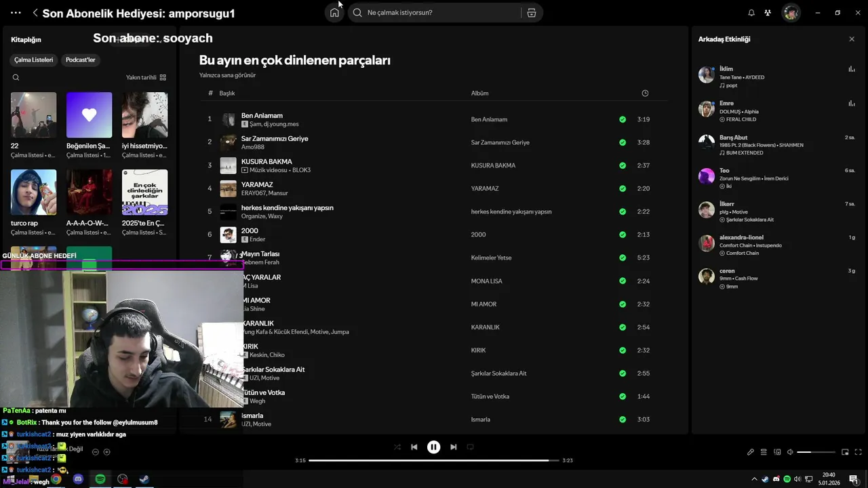868x488 pixels.
Task: Go to Spotify home via house icon
Action: tap(334, 12)
